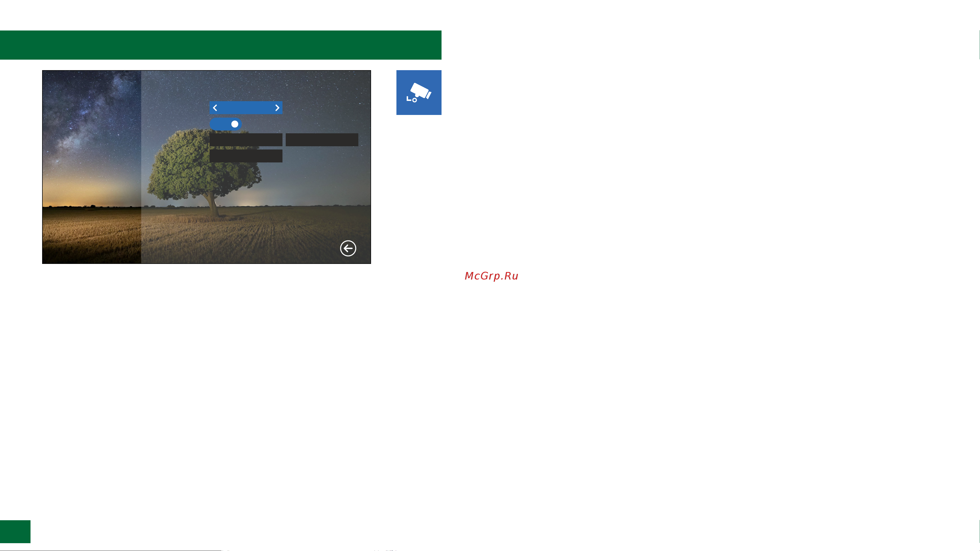Click the right chevron in the blue selector

(x=277, y=108)
